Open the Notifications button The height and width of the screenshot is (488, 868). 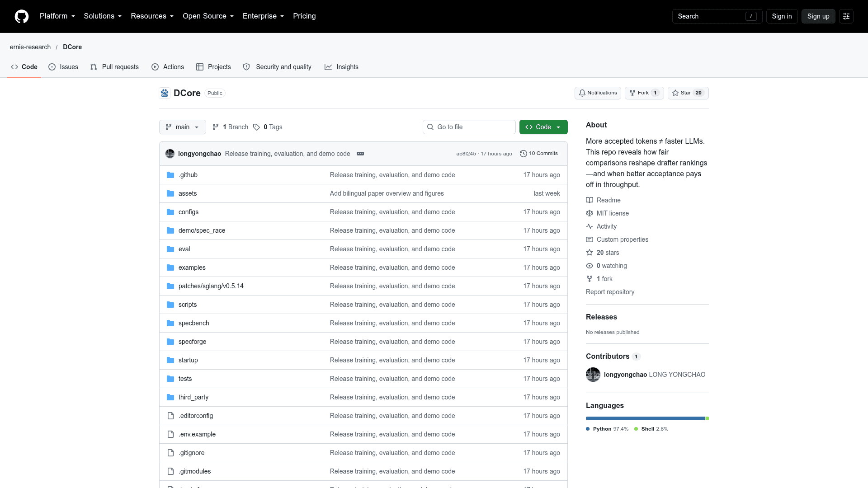(x=598, y=93)
